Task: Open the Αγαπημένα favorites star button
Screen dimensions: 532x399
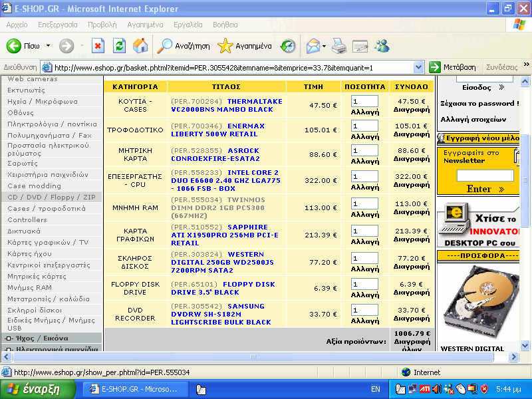Action: tap(245, 46)
